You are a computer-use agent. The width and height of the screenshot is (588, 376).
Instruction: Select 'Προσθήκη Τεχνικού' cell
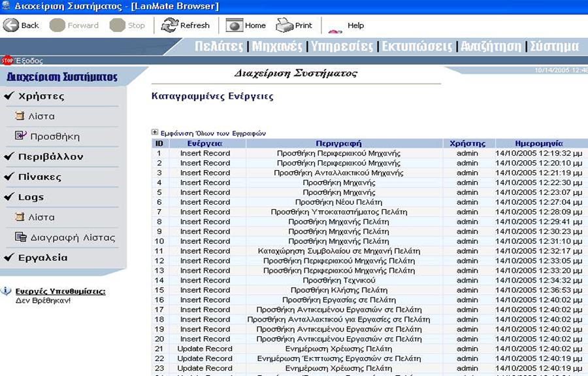click(339, 280)
